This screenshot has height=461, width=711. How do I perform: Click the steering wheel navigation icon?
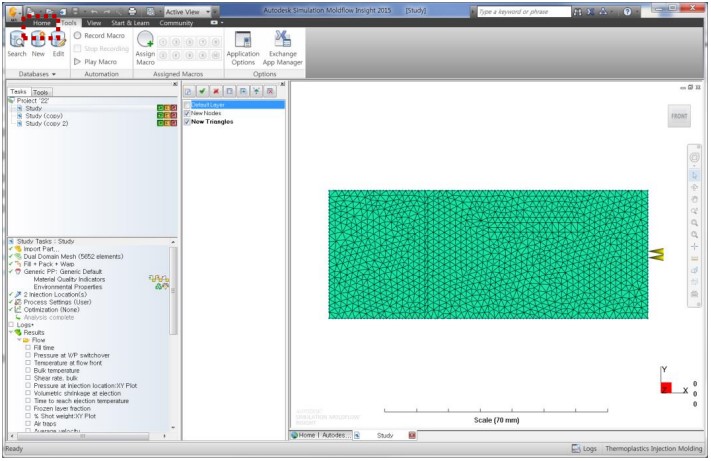pyautogui.click(x=694, y=158)
